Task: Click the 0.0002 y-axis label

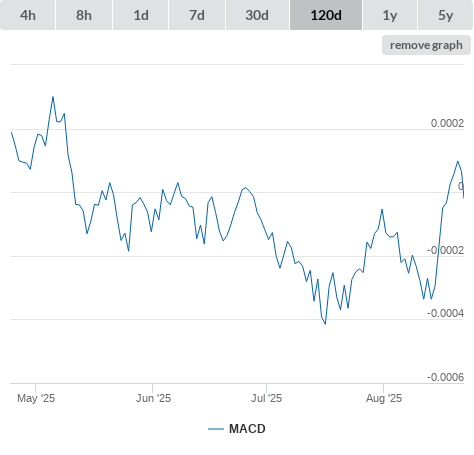Action: (447, 123)
